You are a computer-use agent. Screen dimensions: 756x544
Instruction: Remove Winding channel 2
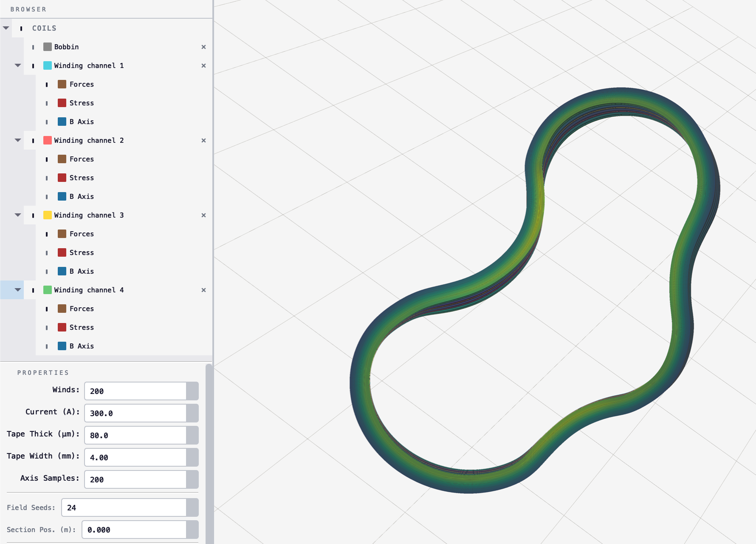(203, 140)
